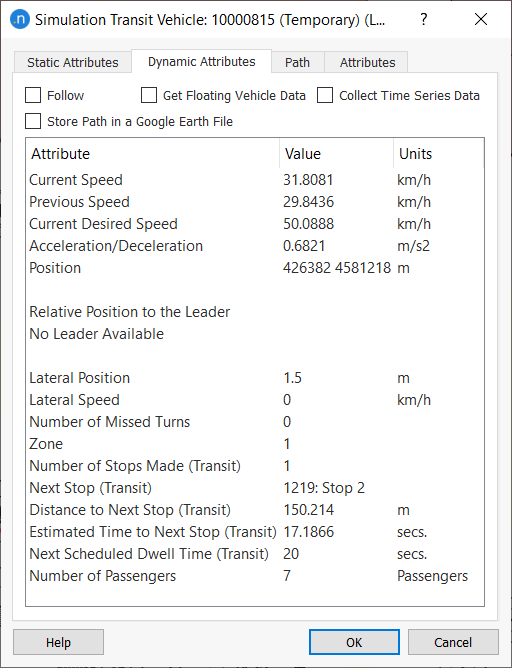512x668 pixels.
Task: Select the Next Stop (Transit) row
Action: [x=255, y=488]
